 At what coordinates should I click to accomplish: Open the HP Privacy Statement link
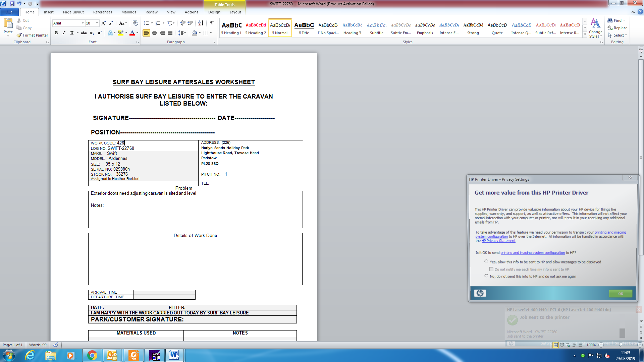coord(498,241)
